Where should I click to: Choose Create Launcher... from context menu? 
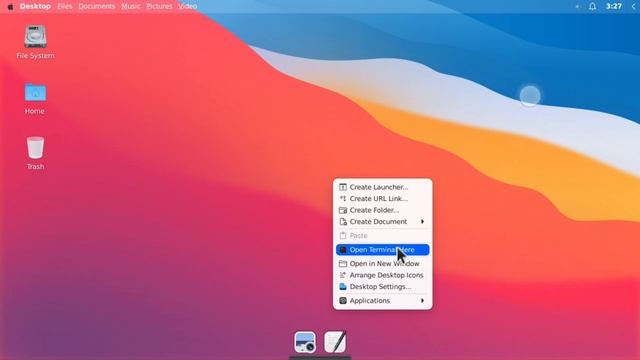(382, 187)
